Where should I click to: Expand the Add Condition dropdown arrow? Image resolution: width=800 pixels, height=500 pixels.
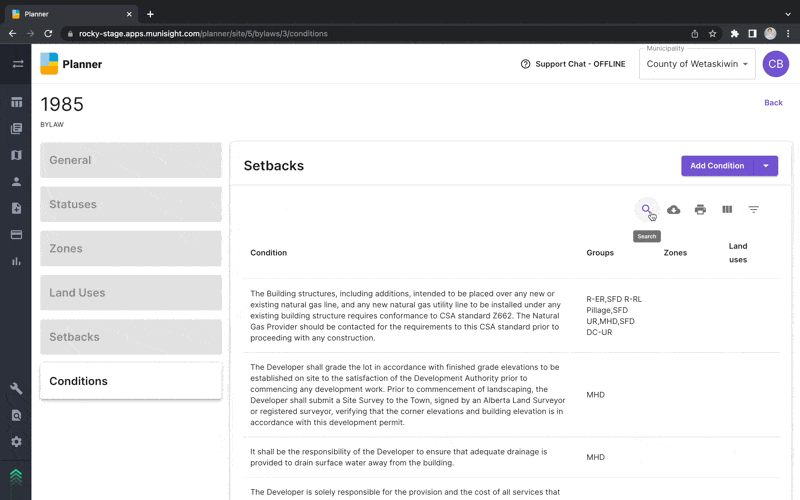(766, 166)
